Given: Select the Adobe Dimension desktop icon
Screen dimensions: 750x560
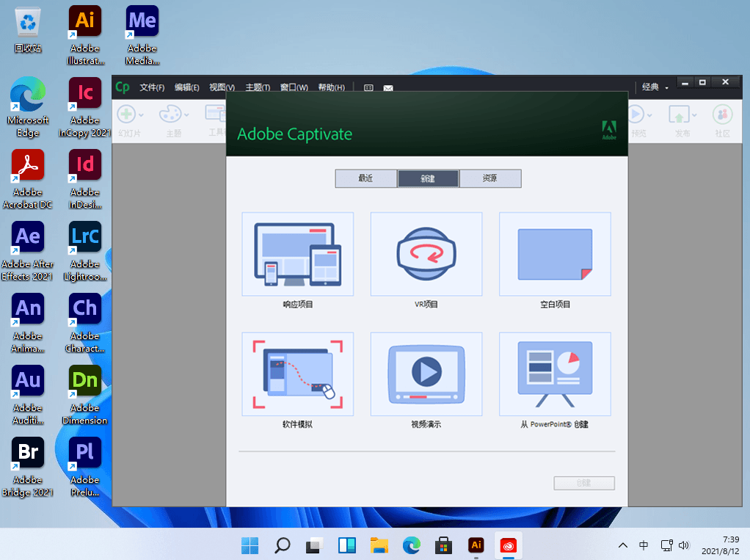Looking at the screenshot, I should click(84, 395).
